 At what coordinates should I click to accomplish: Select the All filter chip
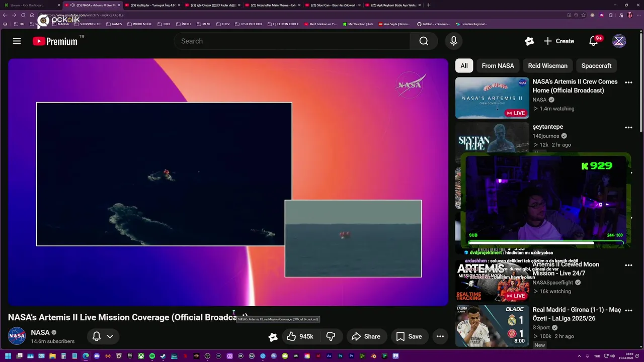[464, 66]
